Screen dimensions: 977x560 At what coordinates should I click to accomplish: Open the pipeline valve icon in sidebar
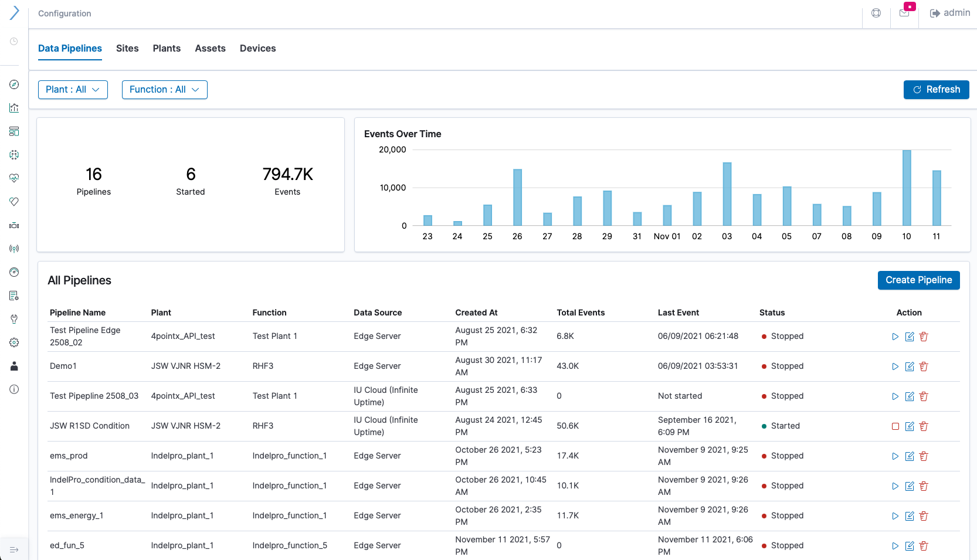[x=14, y=225]
